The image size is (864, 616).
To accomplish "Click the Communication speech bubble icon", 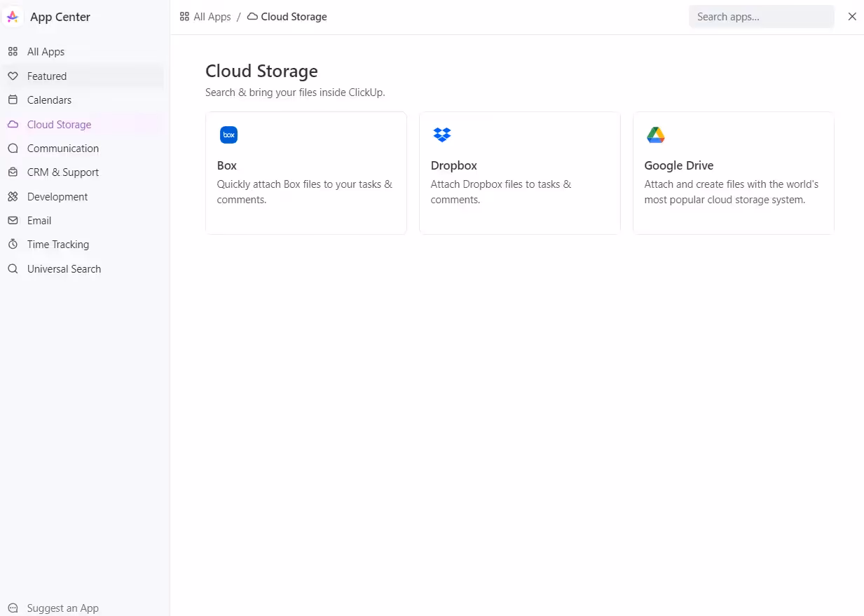I will [x=13, y=148].
